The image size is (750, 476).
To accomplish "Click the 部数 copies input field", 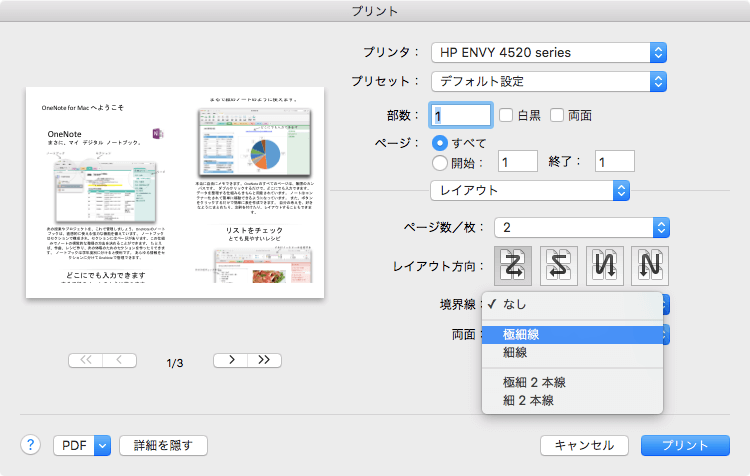I will [461, 115].
